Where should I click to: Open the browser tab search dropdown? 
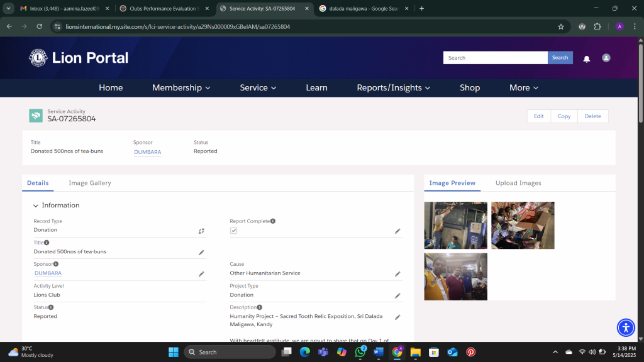pos(8,8)
